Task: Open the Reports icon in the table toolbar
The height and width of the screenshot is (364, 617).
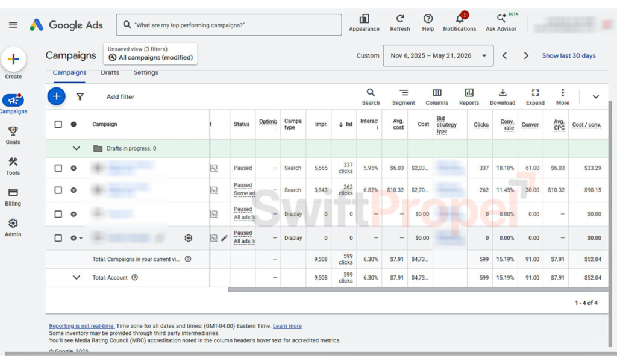Action: [469, 92]
